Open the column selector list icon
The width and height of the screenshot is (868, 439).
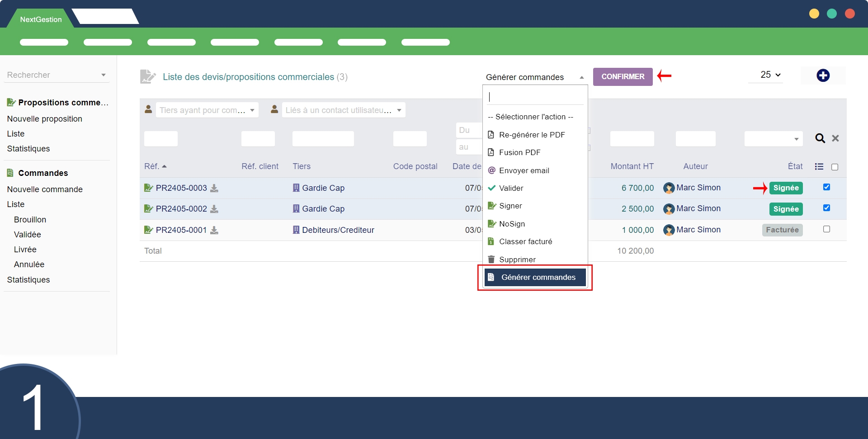pyautogui.click(x=819, y=167)
